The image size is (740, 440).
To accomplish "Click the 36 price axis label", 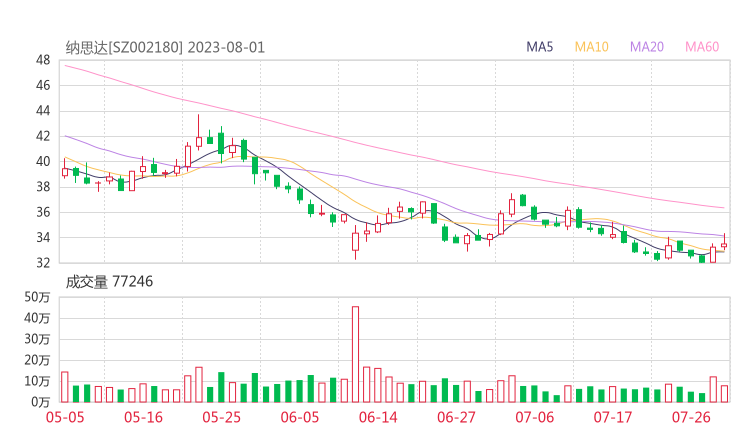I will [x=43, y=212].
